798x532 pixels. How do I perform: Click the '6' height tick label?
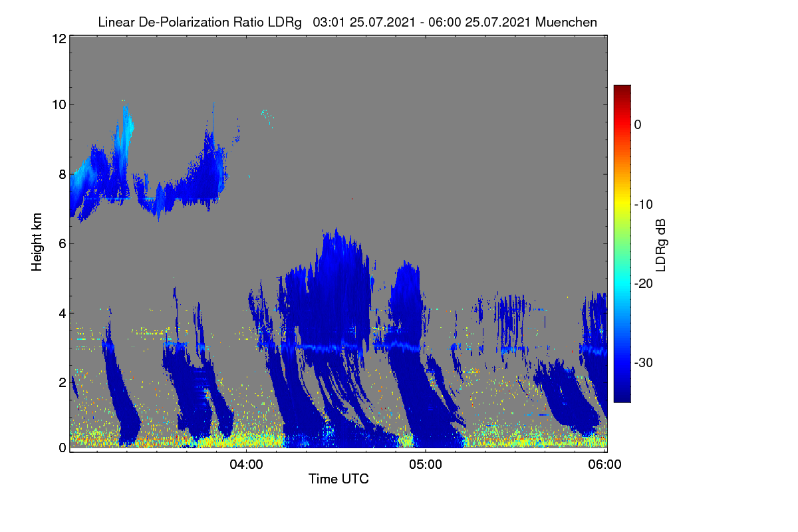[x=61, y=243]
